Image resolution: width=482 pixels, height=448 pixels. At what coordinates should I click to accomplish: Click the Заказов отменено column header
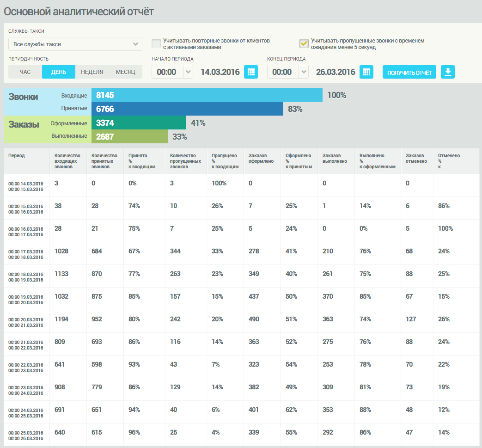coord(415,159)
